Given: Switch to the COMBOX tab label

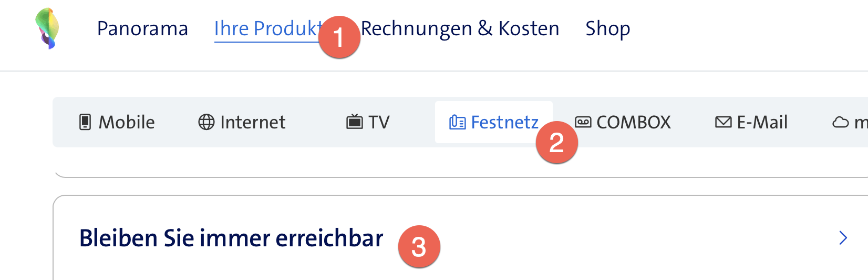Looking at the screenshot, I should tap(634, 122).
